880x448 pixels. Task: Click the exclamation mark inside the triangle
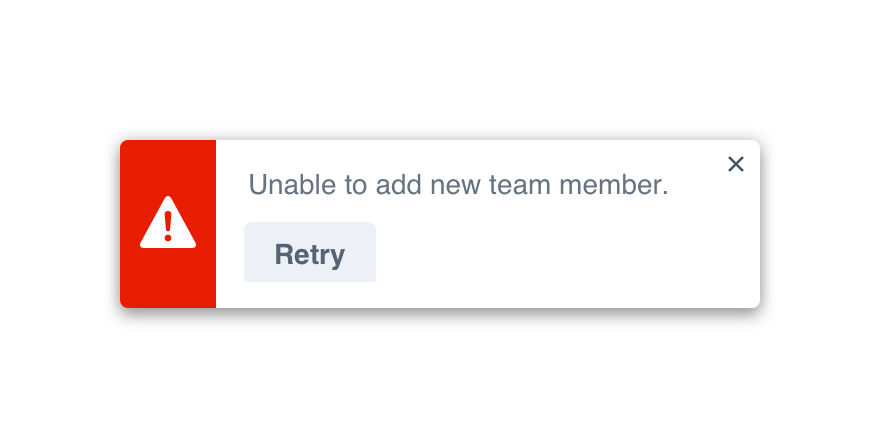click(x=168, y=226)
